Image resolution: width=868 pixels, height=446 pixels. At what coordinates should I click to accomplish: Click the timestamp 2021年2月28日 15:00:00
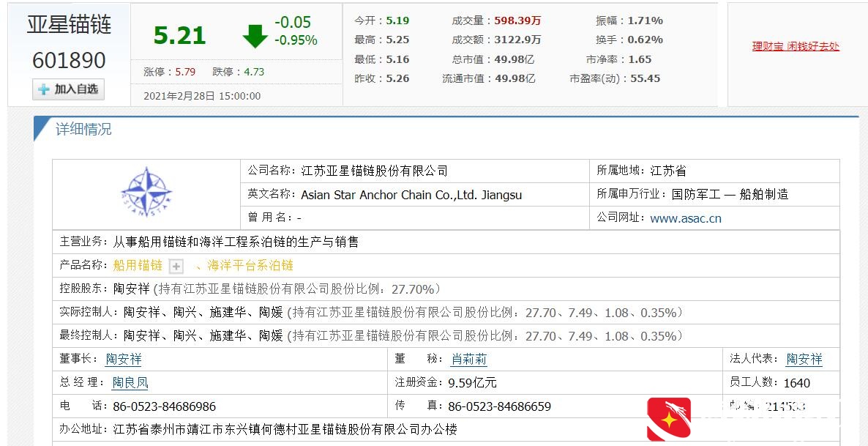point(202,96)
